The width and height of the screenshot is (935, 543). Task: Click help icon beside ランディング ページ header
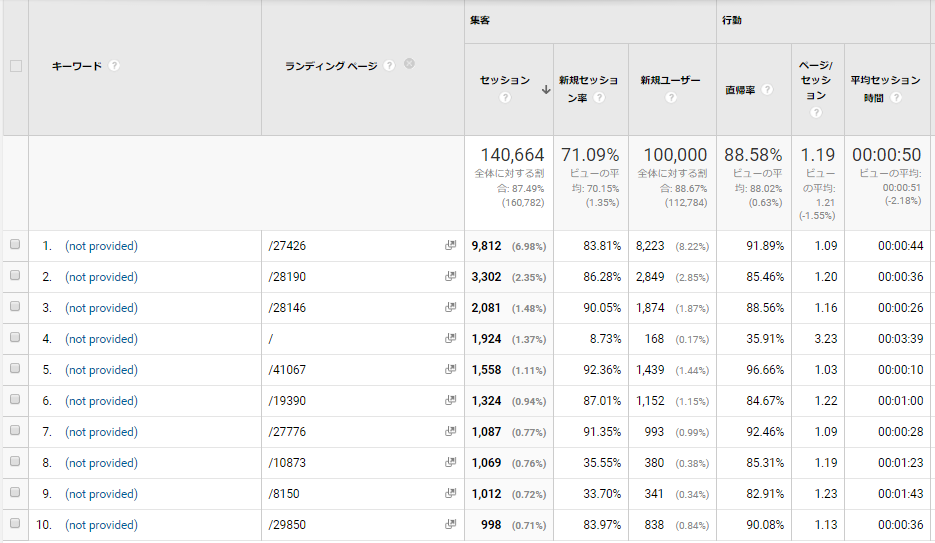pyautogui.click(x=389, y=66)
